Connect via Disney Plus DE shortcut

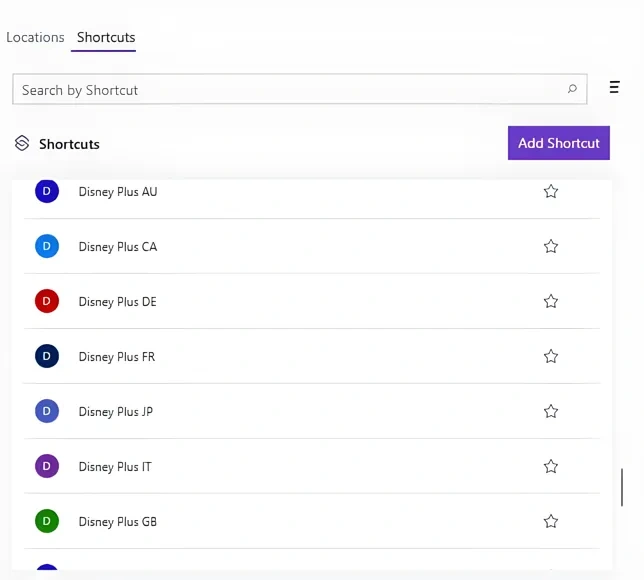312,302
